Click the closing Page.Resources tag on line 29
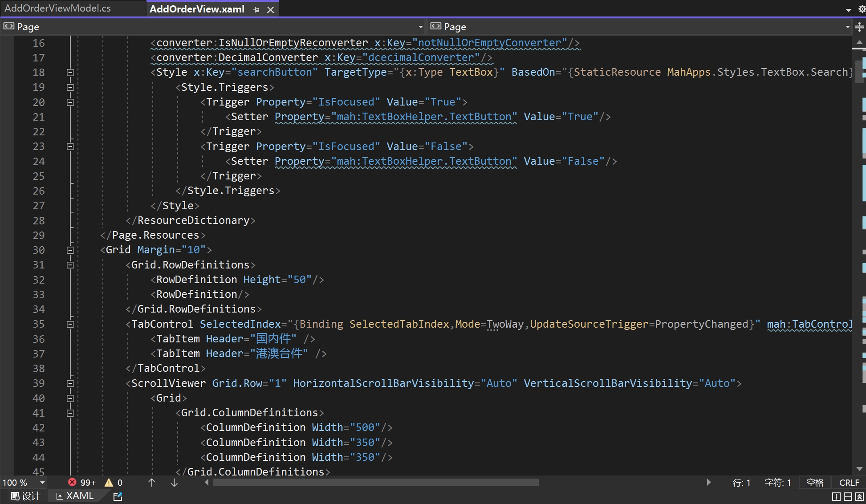The width and height of the screenshot is (866, 504). (x=153, y=235)
